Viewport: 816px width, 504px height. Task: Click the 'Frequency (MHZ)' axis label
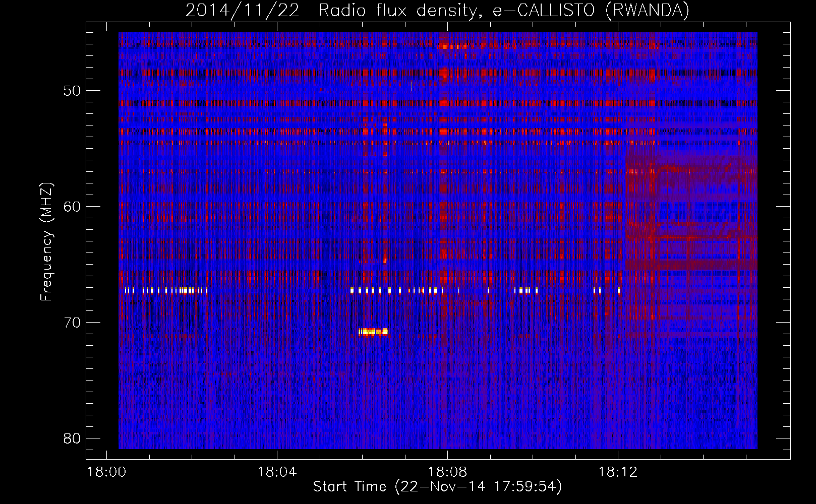pos(46,242)
